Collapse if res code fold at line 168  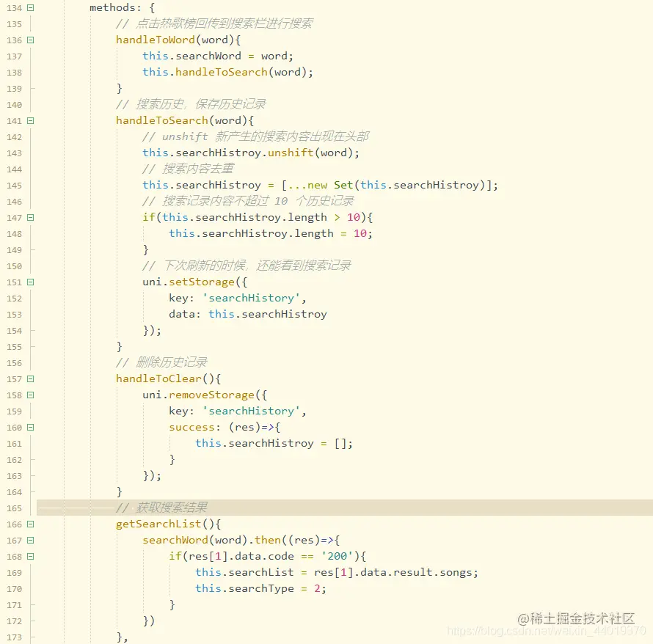coord(30,557)
